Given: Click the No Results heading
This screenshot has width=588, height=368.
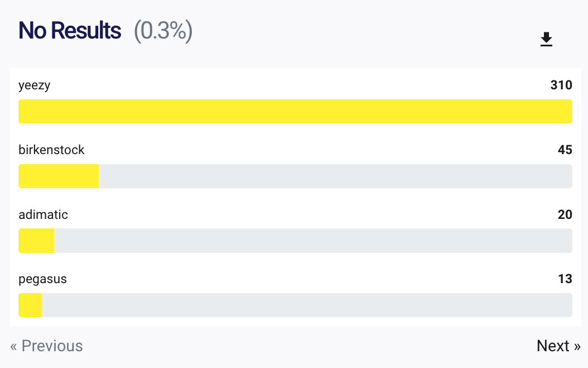Looking at the screenshot, I should click(70, 31).
